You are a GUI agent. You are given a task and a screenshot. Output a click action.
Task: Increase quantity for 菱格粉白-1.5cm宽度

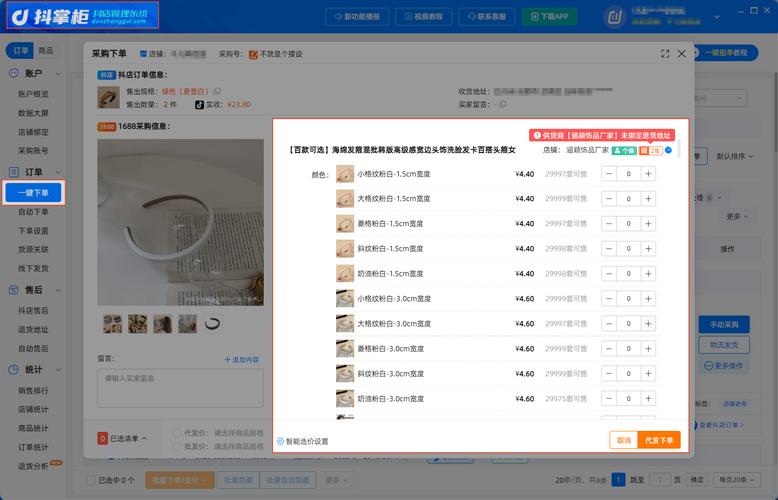(648, 224)
